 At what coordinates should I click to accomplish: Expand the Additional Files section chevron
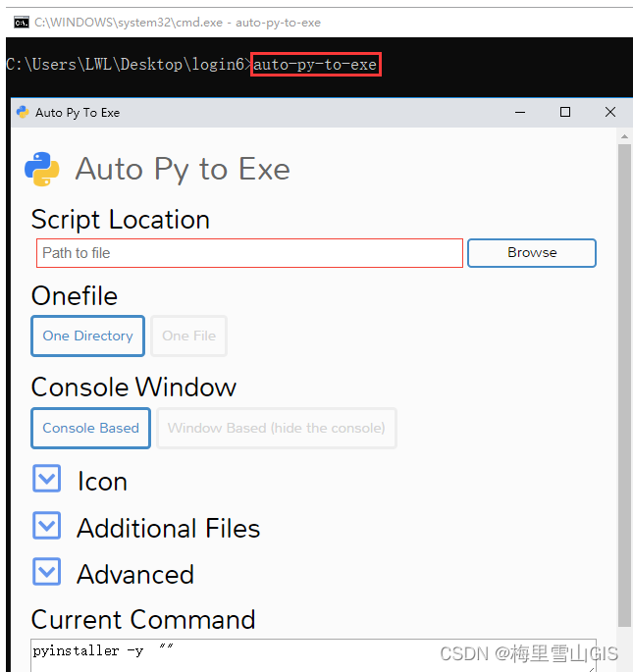(x=47, y=525)
